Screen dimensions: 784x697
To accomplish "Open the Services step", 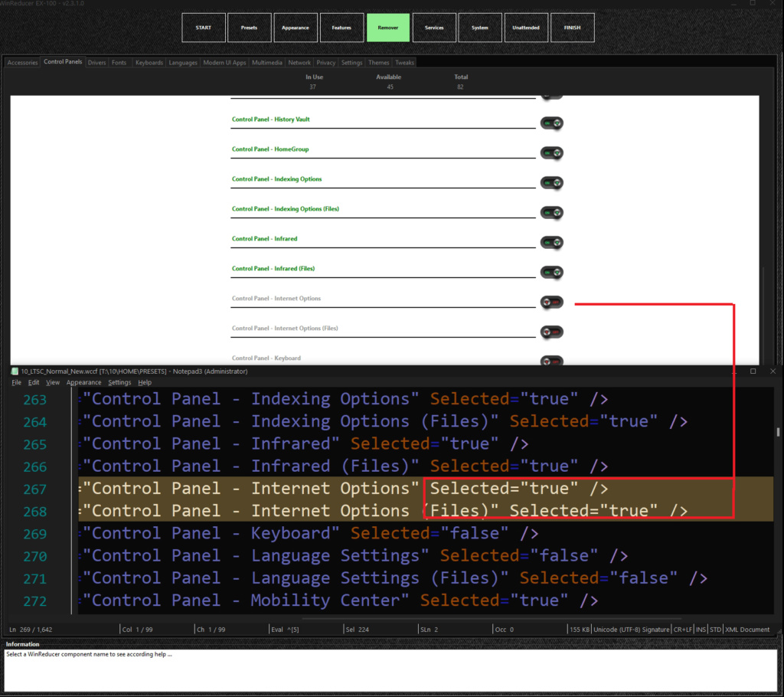I will 434,28.
